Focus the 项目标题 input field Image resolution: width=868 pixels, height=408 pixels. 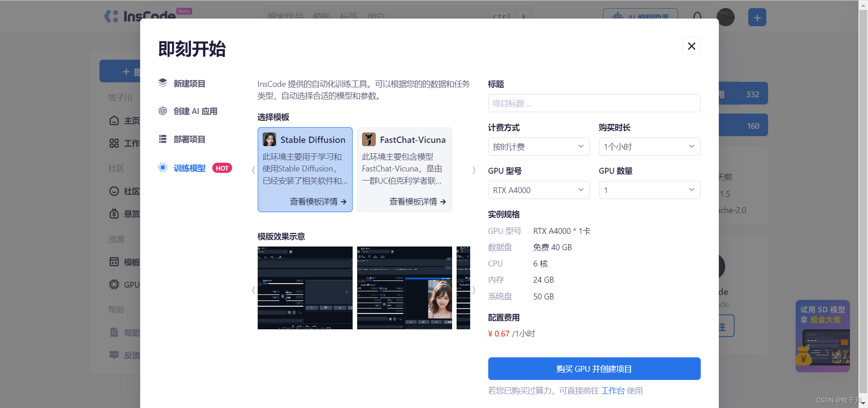[x=594, y=103]
